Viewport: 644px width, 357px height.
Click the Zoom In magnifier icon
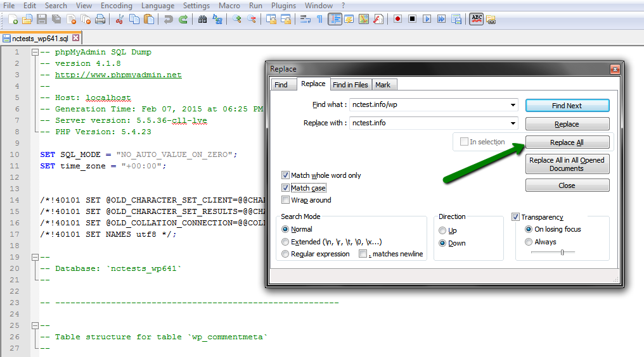pyautogui.click(x=237, y=20)
